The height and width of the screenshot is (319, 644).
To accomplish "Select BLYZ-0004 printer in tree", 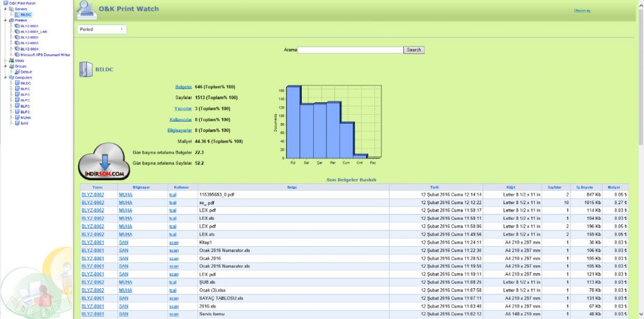I will [29, 49].
